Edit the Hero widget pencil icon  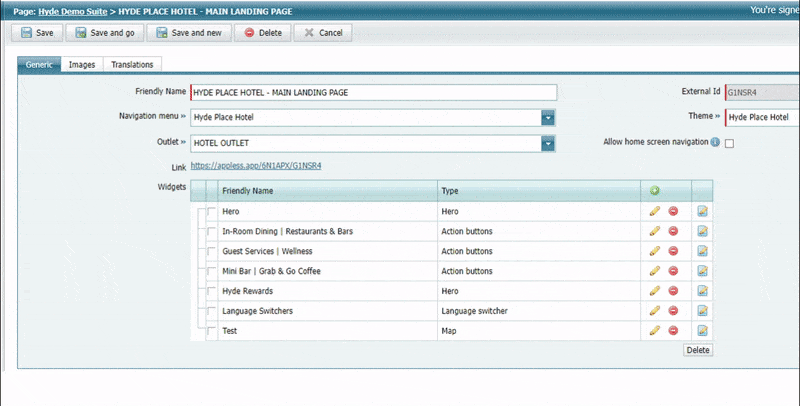click(655, 211)
